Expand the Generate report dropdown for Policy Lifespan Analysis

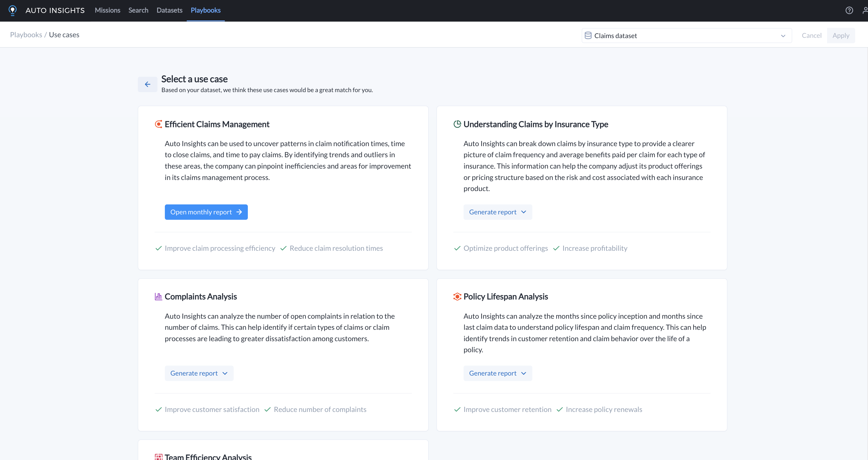524,373
